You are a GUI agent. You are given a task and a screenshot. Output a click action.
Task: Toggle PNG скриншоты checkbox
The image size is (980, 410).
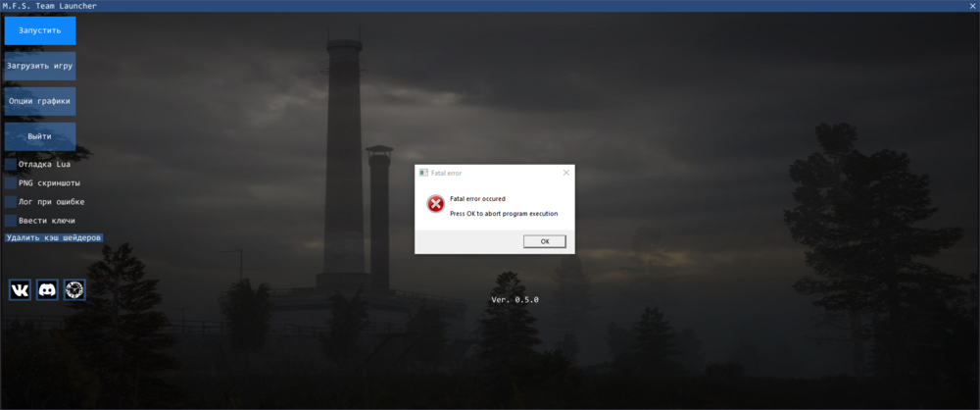tap(11, 182)
